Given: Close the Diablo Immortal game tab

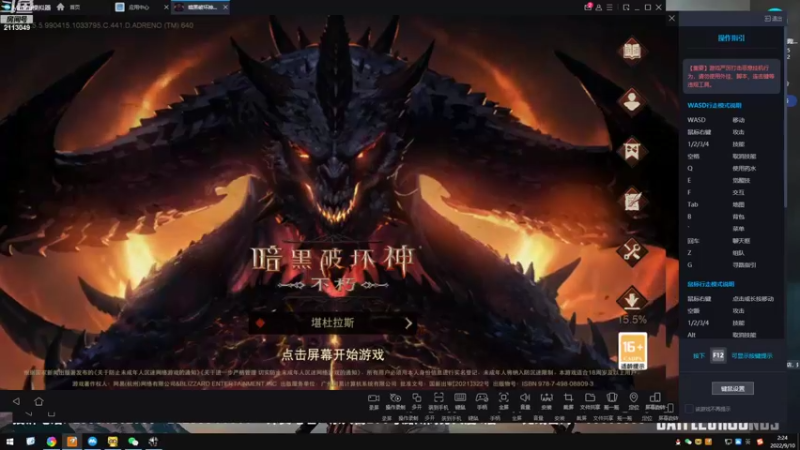Looking at the screenshot, I should [225, 7].
